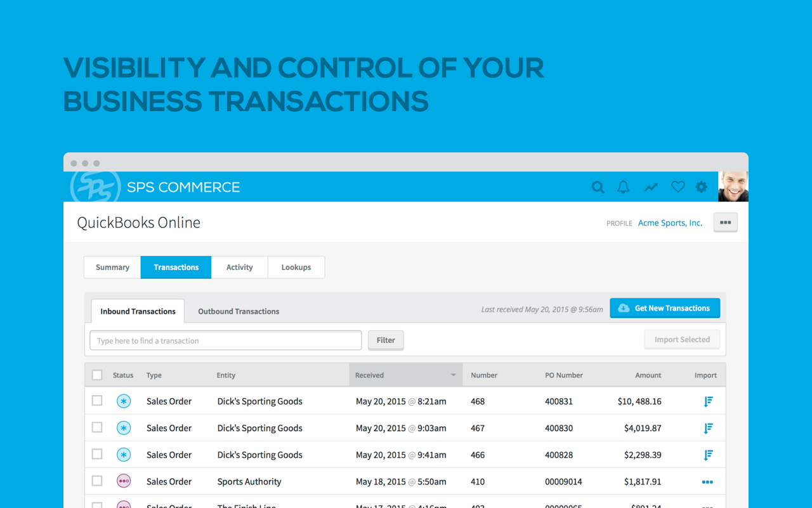This screenshot has width=812, height=508.
Task: Import the order with PO 400830
Action: (x=708, y=428)
